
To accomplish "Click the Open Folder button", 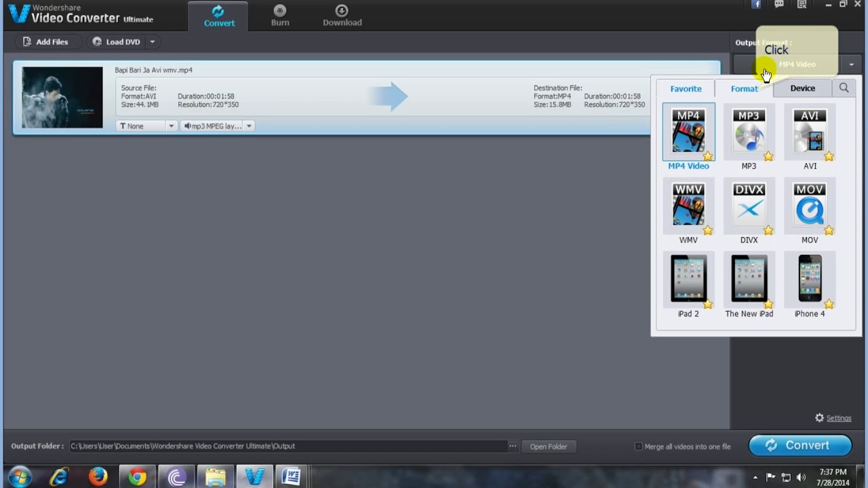I will pyautogui.click(x=549, y=447).
